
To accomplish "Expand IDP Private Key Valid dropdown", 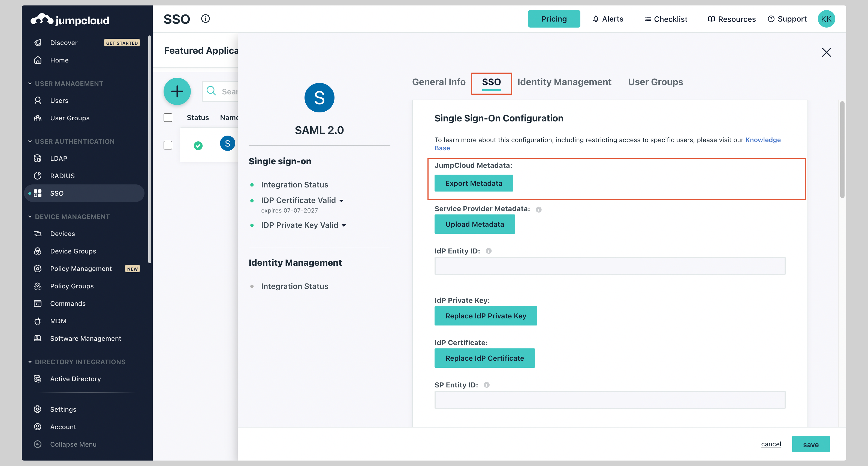I will coord(344,226).
